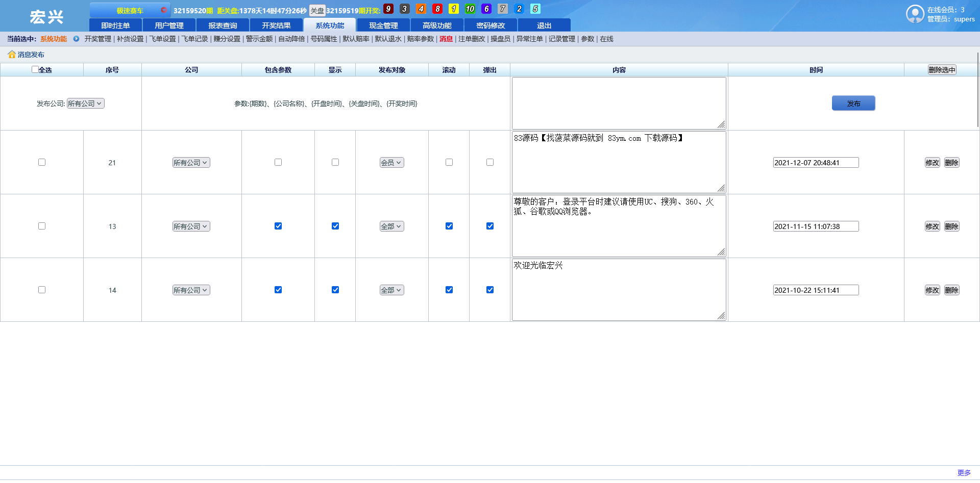The width and height of the screenshot is (980, 483).
Task: Click the 欢迎光临宏兴 message textarea
Action: pos(619,290)
